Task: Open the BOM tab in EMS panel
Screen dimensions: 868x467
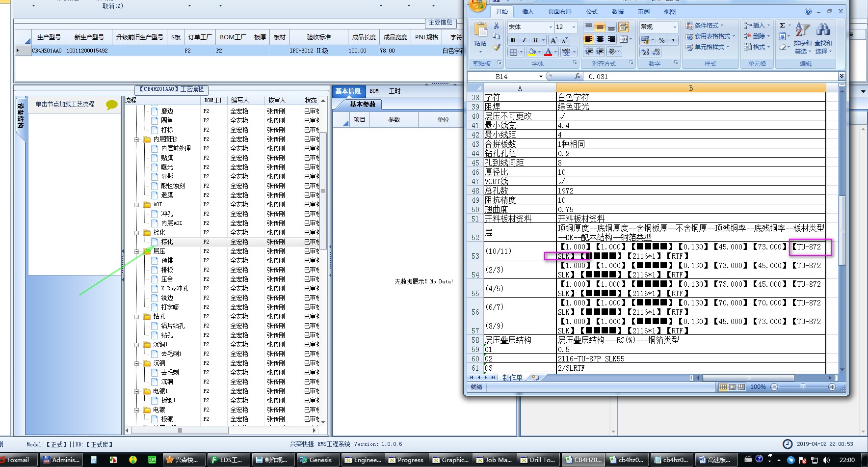Action: click(x=374, y=91)
